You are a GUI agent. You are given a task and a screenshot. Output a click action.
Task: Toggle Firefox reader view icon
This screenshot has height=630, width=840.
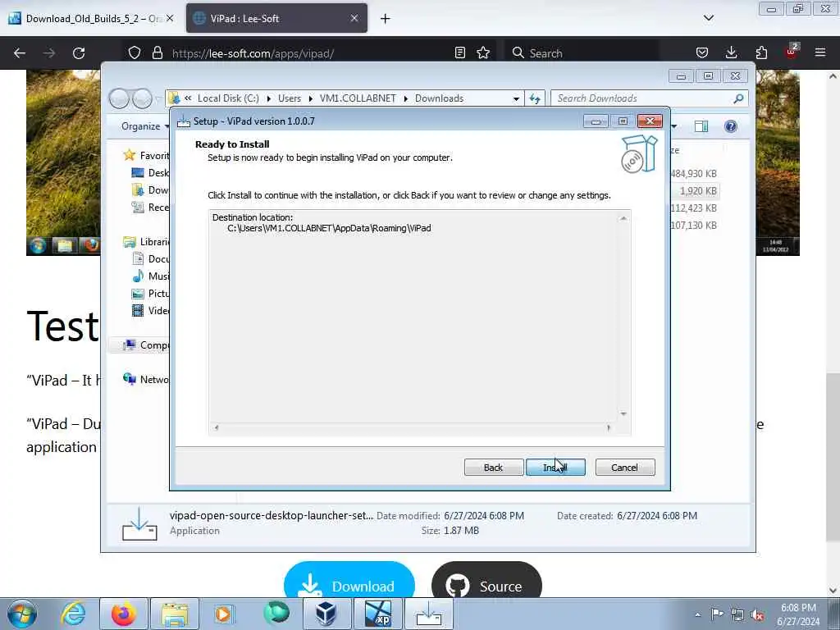(x=459, y=53)
